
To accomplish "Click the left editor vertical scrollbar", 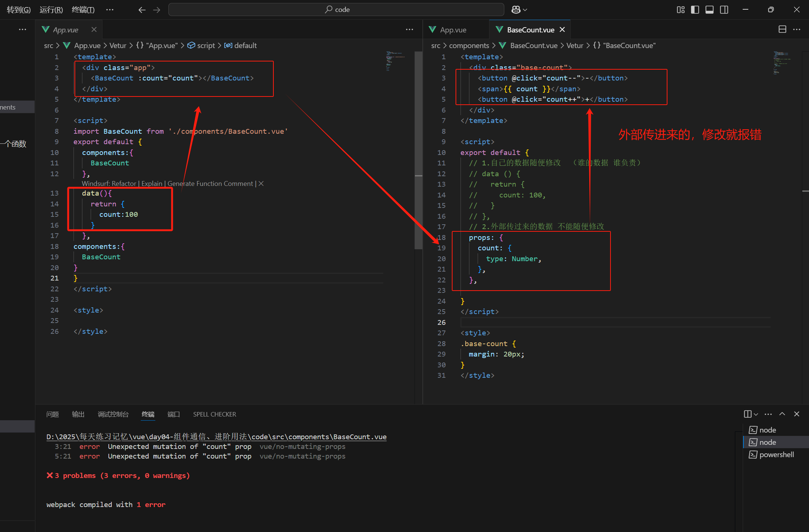I will (419, 149).
